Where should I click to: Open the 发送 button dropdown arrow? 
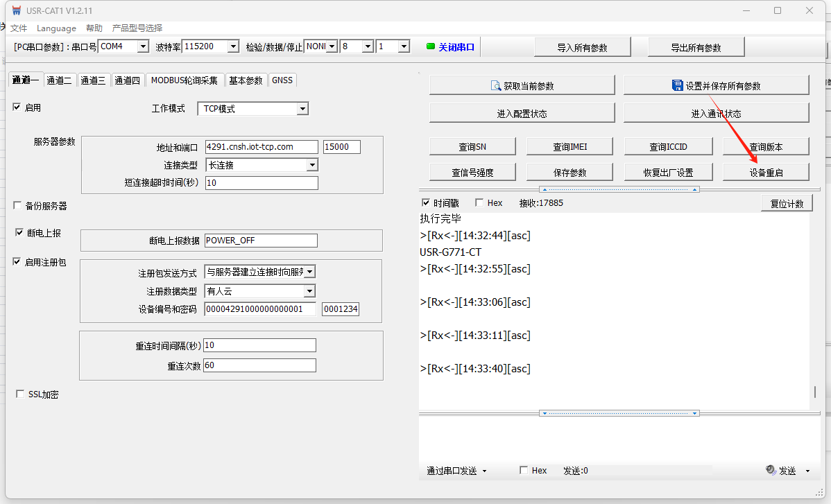(x=807, y=471)
